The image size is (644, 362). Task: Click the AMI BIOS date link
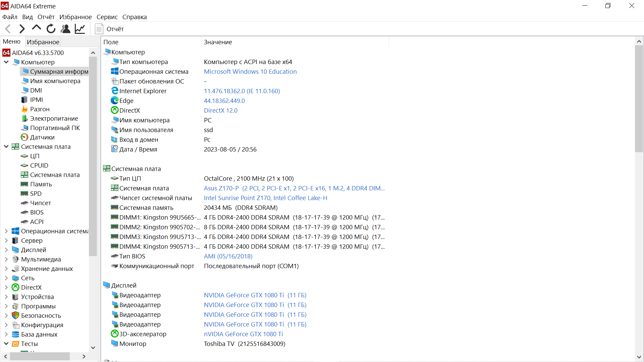pyautogui.click(x=228, y=256)
